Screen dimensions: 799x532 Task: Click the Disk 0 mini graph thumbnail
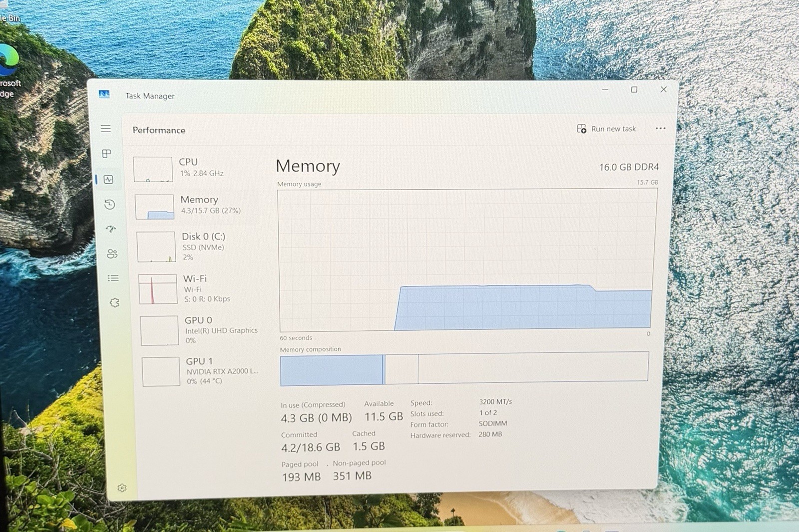[156, 247]
